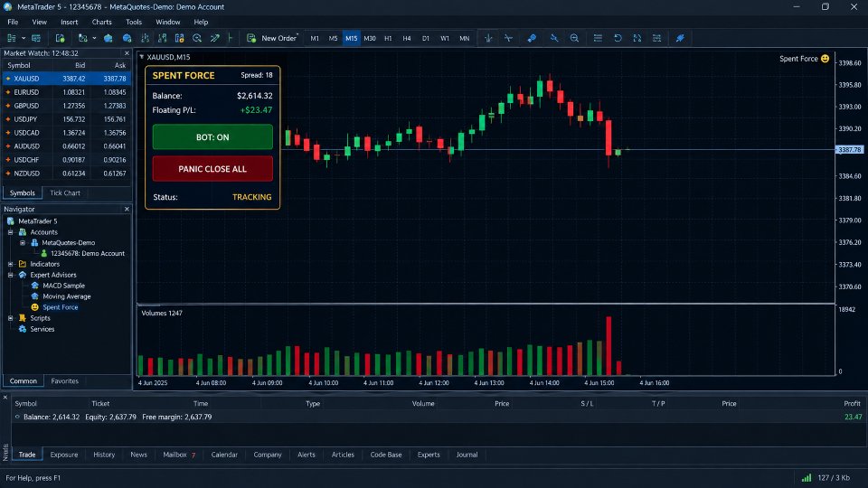Click the new chart document icon with green badge

pyautogui.click(x=60, y=38)
